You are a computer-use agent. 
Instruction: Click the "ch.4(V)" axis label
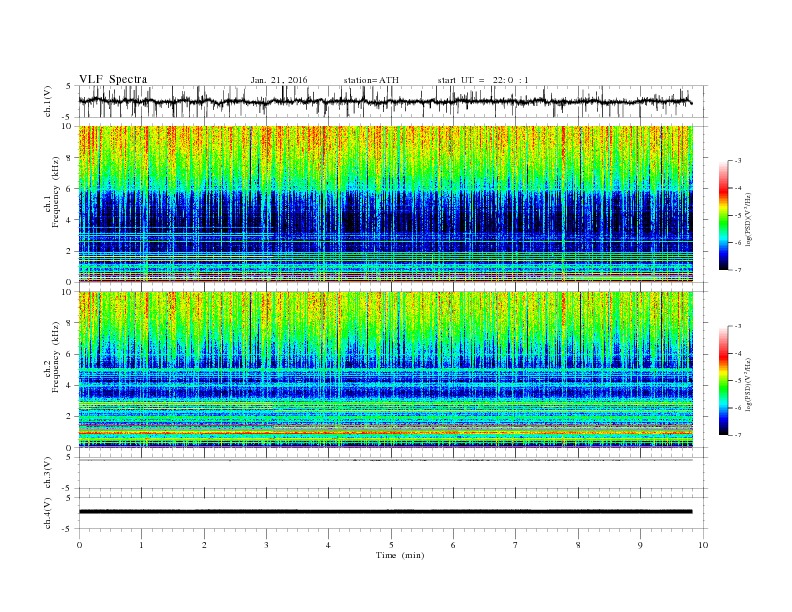(x=48, y=513)
